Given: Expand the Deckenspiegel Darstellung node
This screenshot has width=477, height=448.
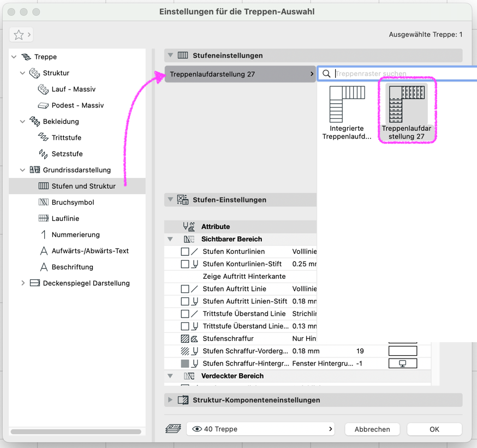Looking at the screenshot, I should click(23, 283).
